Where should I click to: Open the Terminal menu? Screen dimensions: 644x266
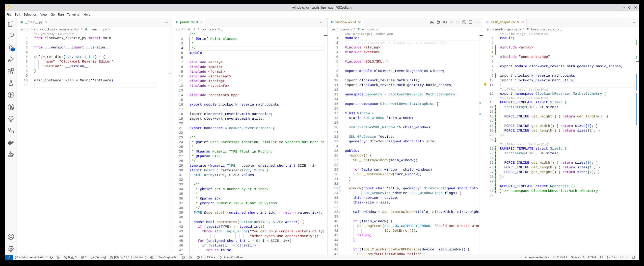74,15
